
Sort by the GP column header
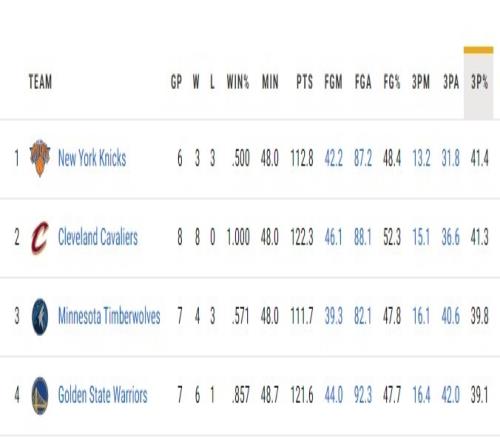(x=176, y=82)
